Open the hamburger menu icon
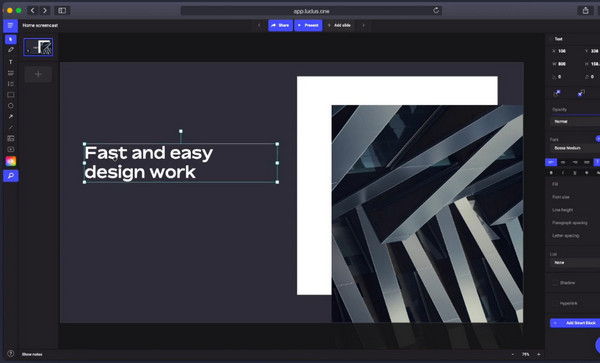Screen dimensions: 600x363 (x=10, y=26)
